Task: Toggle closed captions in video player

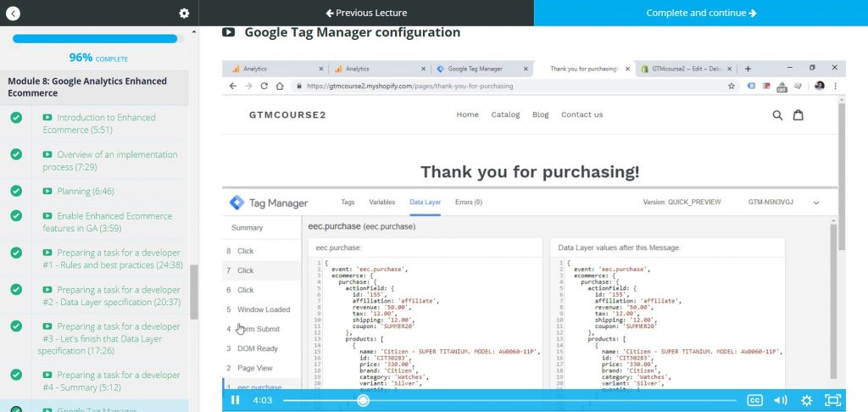Action: (x=754, y=400)
